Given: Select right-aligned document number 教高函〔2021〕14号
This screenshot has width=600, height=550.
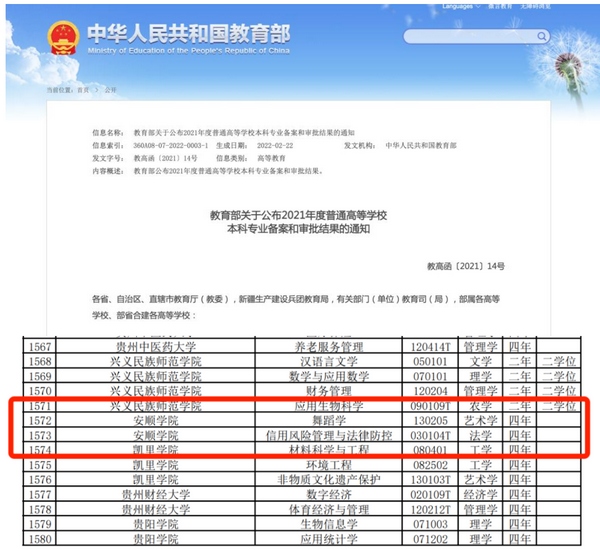Looking at the screenshot, I should coord(466,266).
